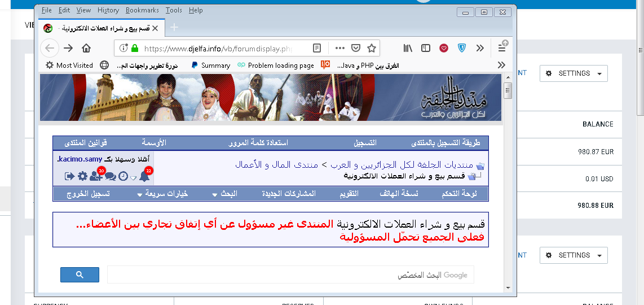Open kacimo.samy profile link

click(x=80, y=159)
